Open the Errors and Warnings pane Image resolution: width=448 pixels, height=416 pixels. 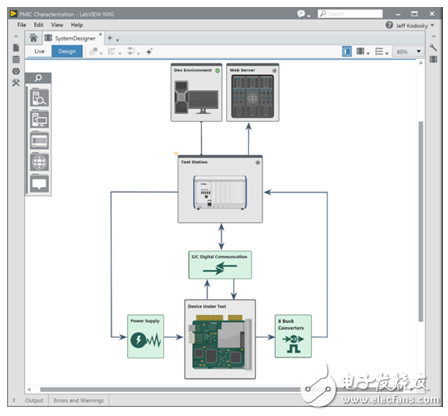(79, 400)
